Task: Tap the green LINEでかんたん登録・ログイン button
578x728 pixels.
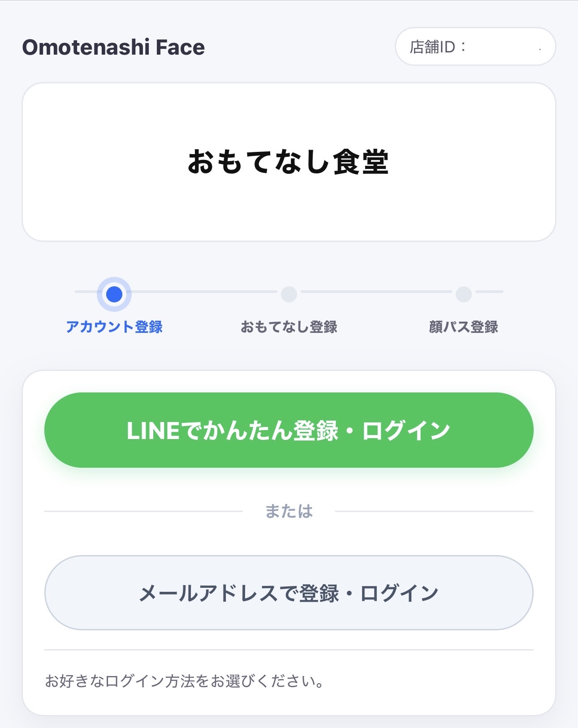Action: tap(289, 430)
